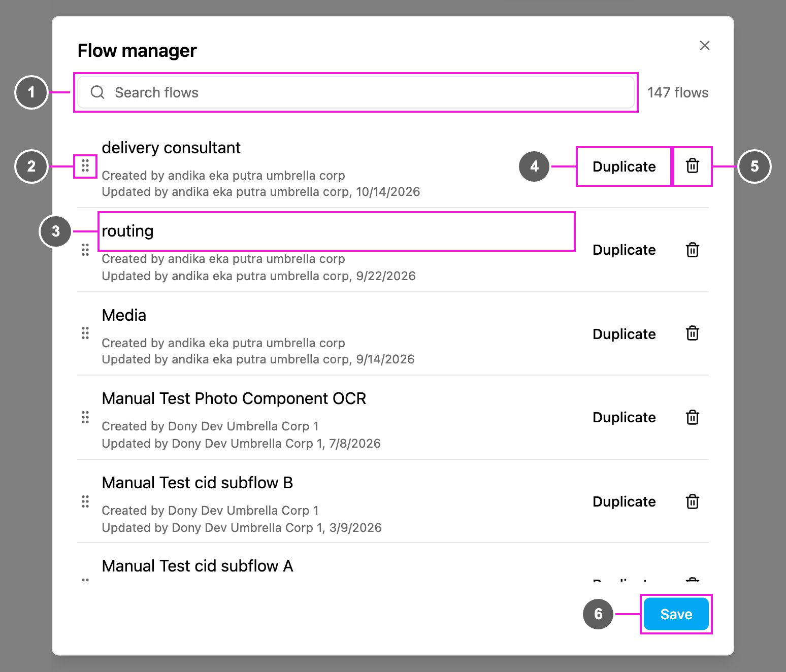786x672 pixels.
Task: Click the blue Save button
Action: coord(676,614)
